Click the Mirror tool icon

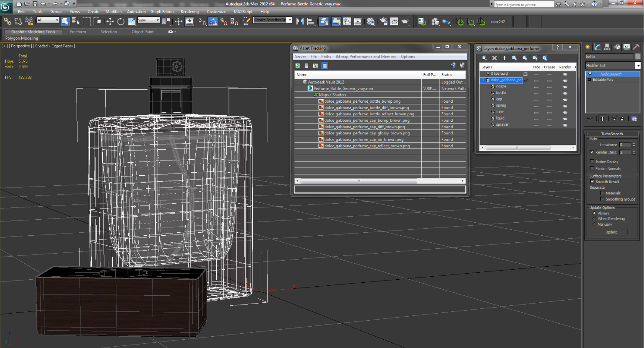click(x=300, y=21)
